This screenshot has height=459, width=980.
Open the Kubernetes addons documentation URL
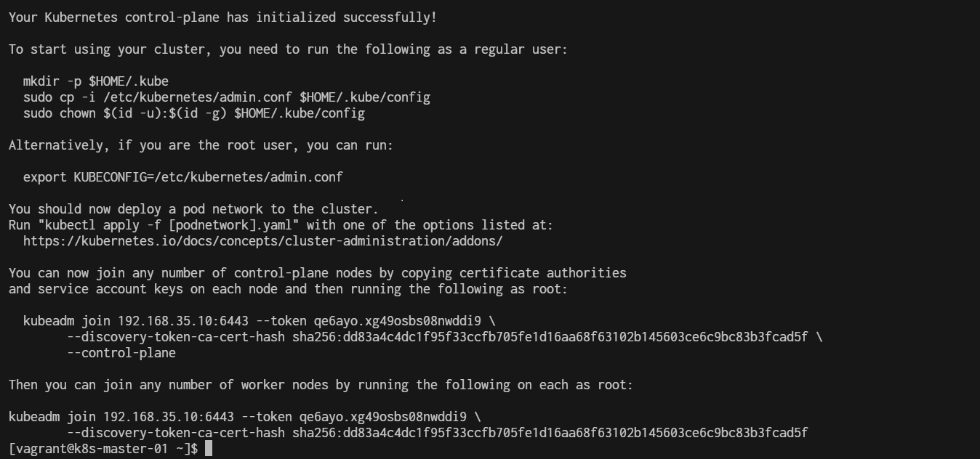coord(262,241)
